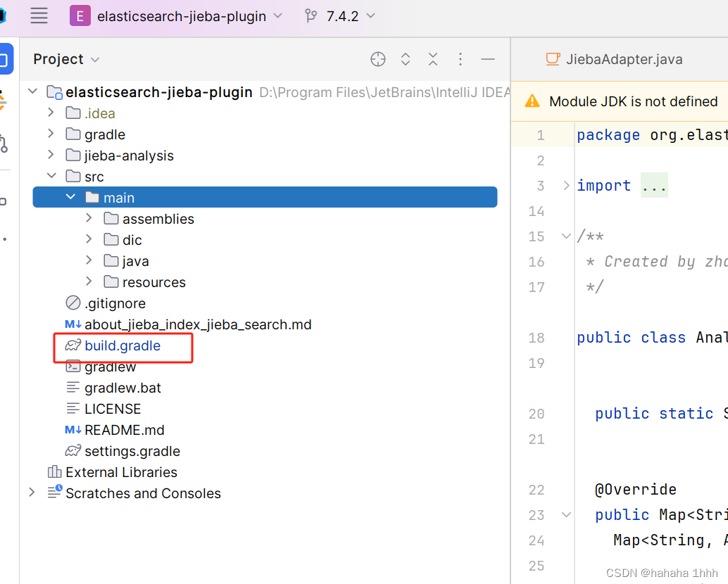This screenshot has height=584, width=728.
Task: Select the gradlew script file
Action: click(110, 367)
